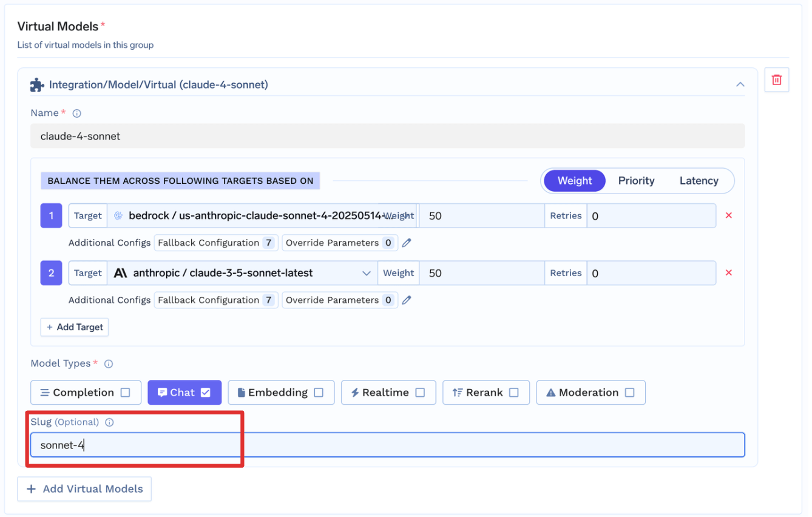The width and height of the screenshot is (812, 517).
Task: Open the anthropic claude-3-5-sonnet-latest target dropdown
Action: click(x=243, y=273)
